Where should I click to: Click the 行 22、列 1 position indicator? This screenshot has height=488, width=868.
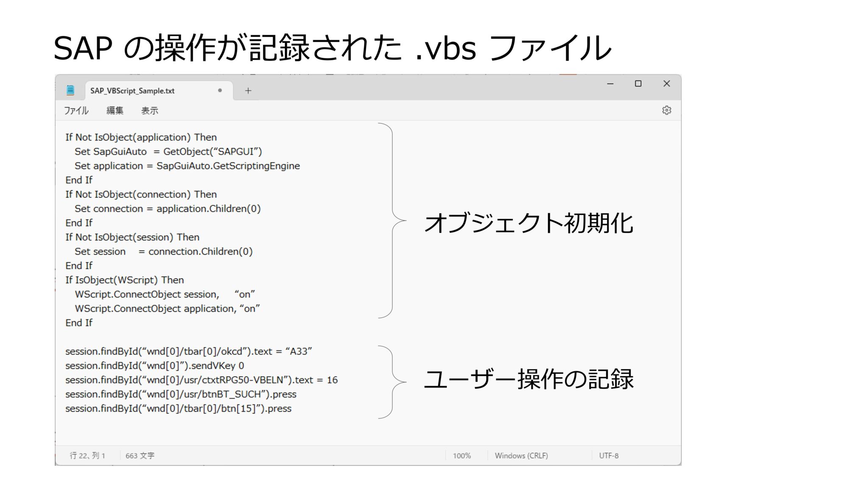[x=87, y=455]
